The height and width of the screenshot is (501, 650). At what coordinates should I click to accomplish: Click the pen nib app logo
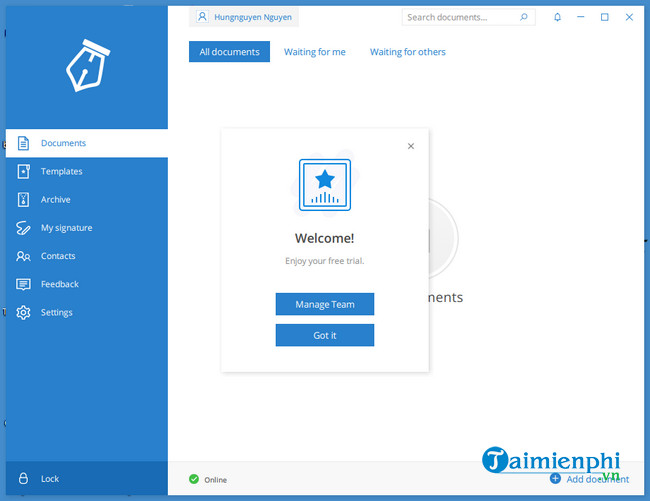(84, 66)
